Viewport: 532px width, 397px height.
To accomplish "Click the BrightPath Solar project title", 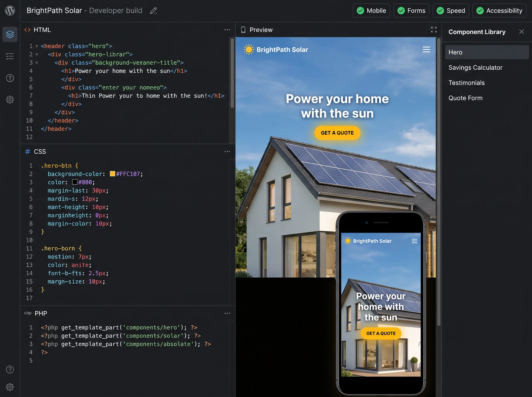I will [54, 11].
